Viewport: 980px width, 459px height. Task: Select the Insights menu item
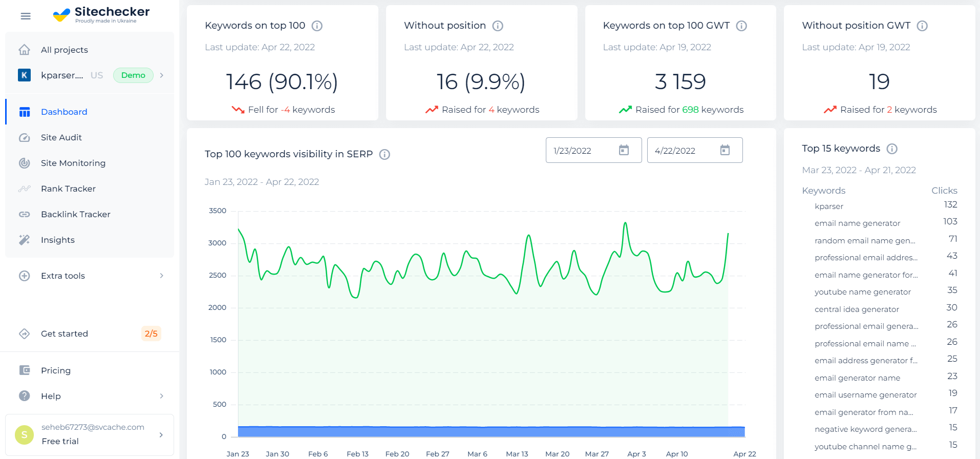[x=90, y=240]
